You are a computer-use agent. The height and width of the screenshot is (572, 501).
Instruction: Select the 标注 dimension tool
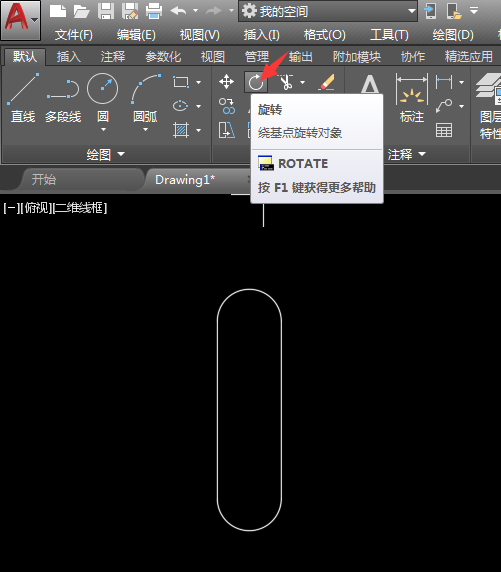pos(412,98)
